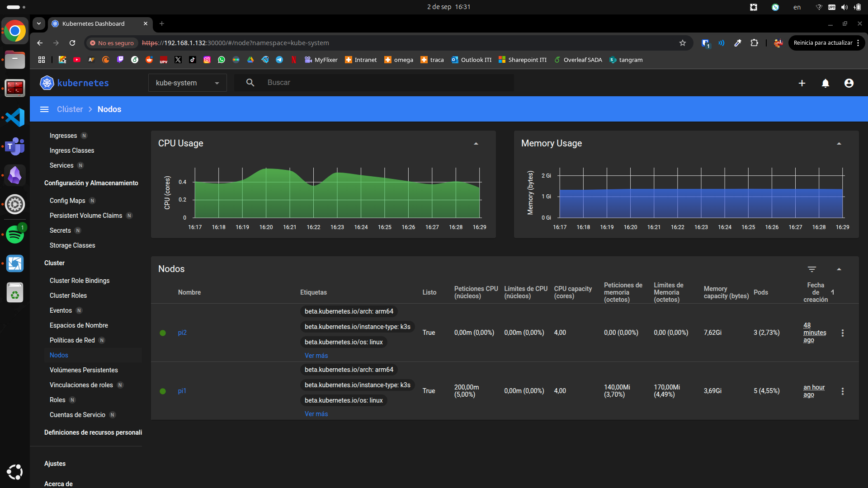Select Cluster Roles in sidebar
Viewport: 868px width, 488px height.
68,296
